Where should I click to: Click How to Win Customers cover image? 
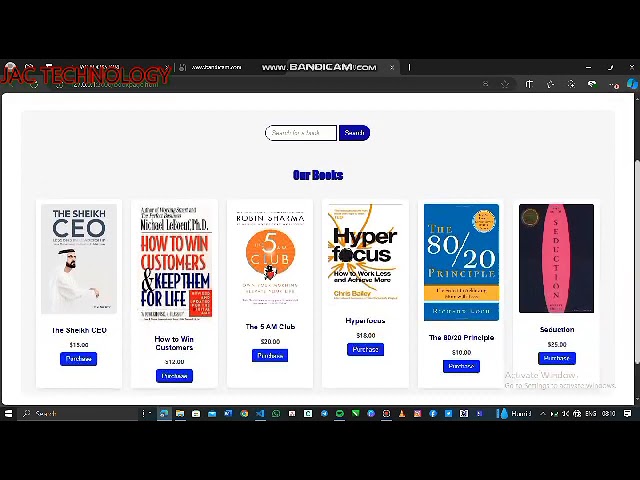[x=174, y=263]
